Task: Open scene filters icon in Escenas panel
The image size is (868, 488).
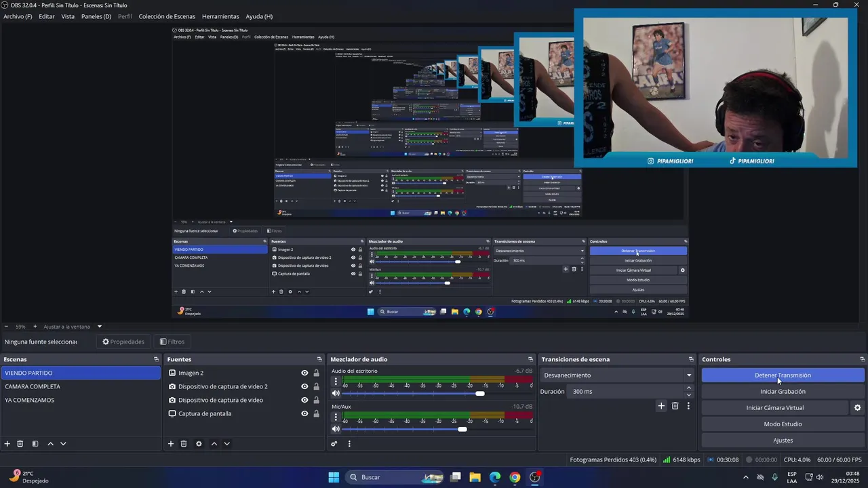Action: pos(35,444)
